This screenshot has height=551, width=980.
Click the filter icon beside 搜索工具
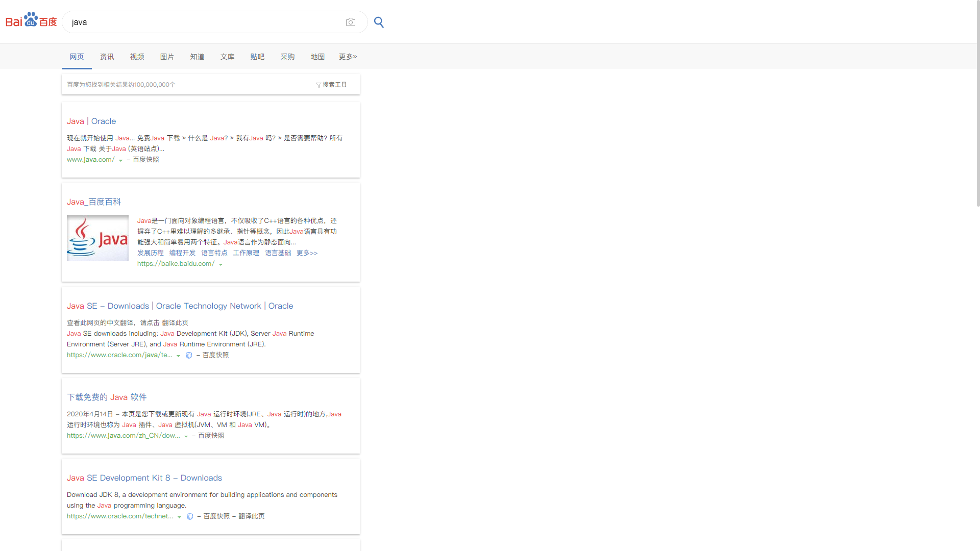318,85
